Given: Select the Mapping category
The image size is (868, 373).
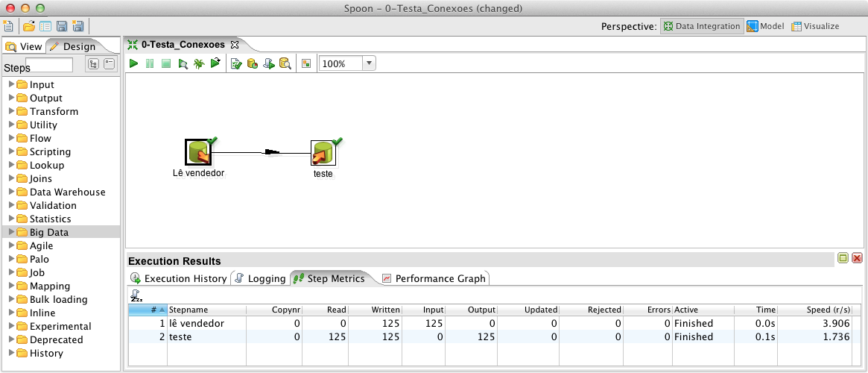Looking at the screenshot, I should [50, 286].
